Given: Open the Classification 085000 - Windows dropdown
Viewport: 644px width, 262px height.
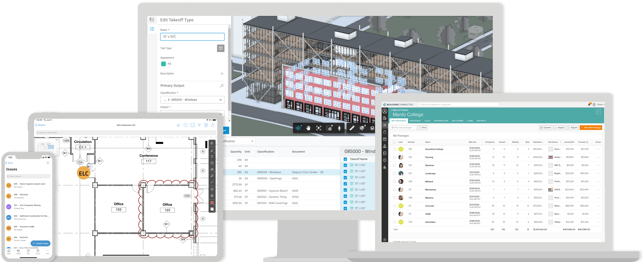Looking at the screenshot, I should 192,100.
